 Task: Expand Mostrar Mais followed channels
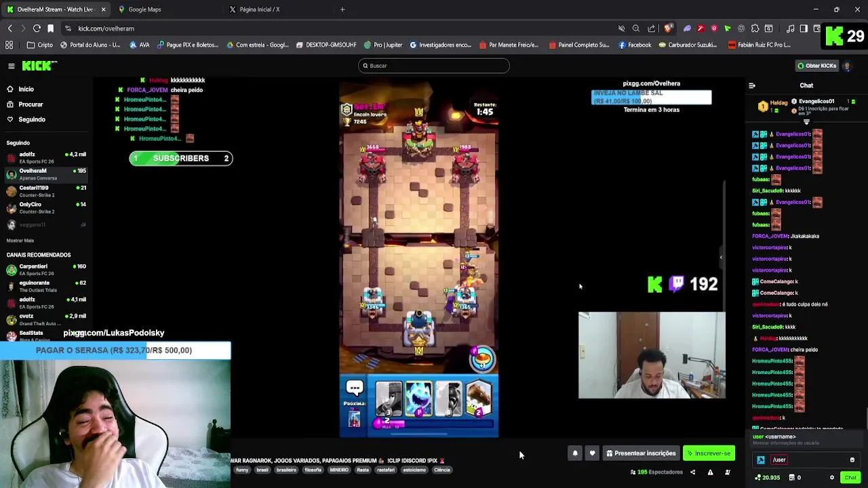click(20, 241)
